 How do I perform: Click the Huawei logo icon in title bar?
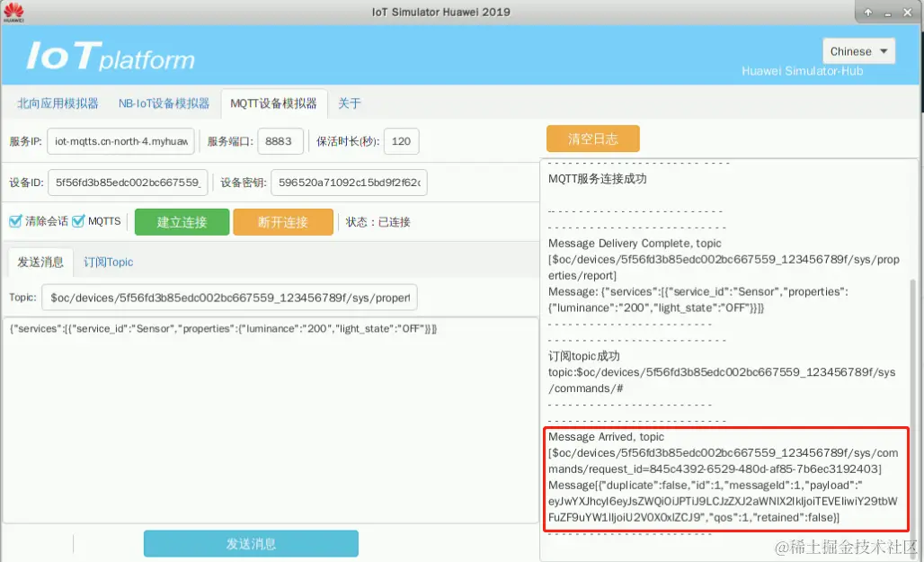pos(13,12)
